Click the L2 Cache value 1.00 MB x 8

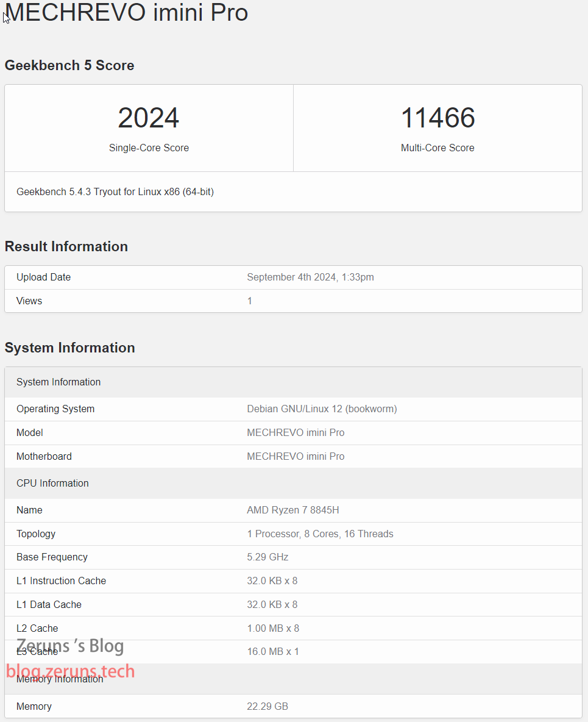coord(273,628)
